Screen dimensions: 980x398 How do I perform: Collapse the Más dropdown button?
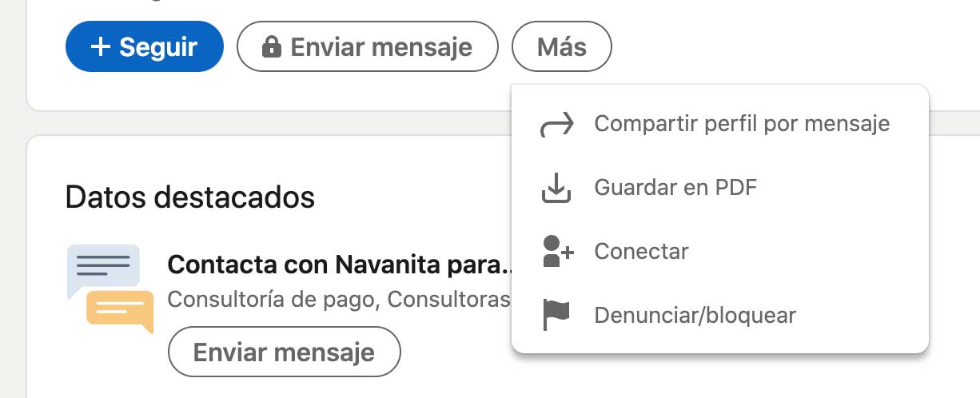point(561,47)
